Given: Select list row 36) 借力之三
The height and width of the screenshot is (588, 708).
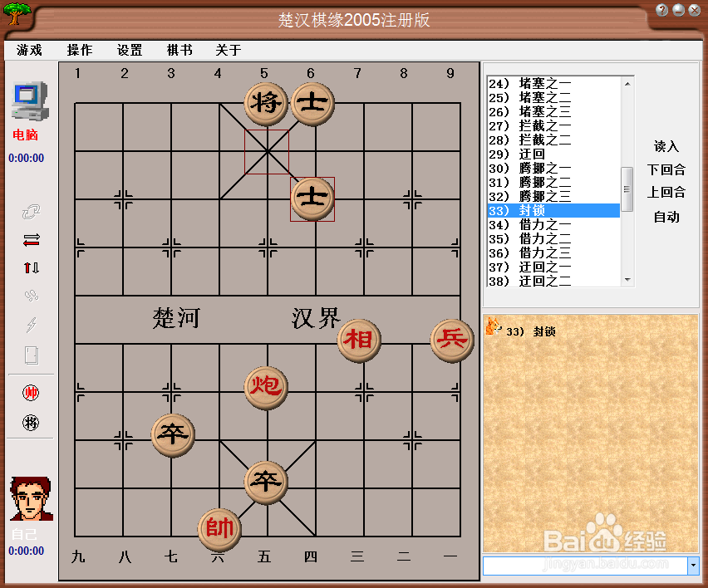Looking at the screenshot, I should [553, 252].
